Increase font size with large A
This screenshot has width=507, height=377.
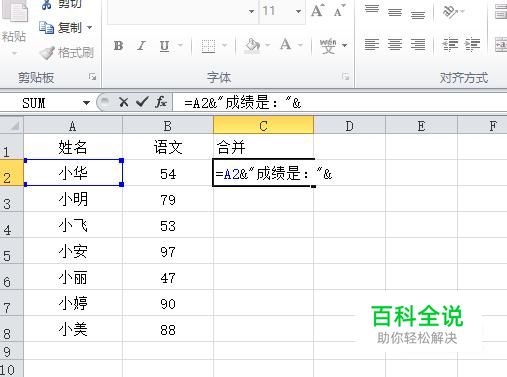click(317, 11)
